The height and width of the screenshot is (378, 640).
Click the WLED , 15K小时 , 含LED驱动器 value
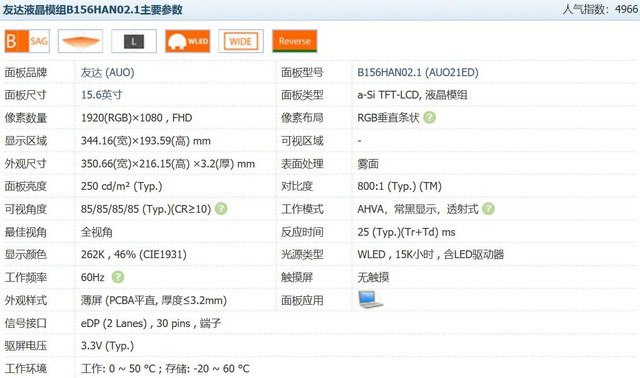[431, 255]
